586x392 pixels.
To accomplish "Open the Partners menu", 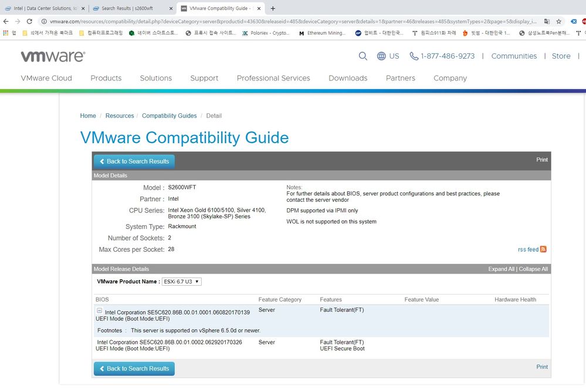I will point(400,78).
